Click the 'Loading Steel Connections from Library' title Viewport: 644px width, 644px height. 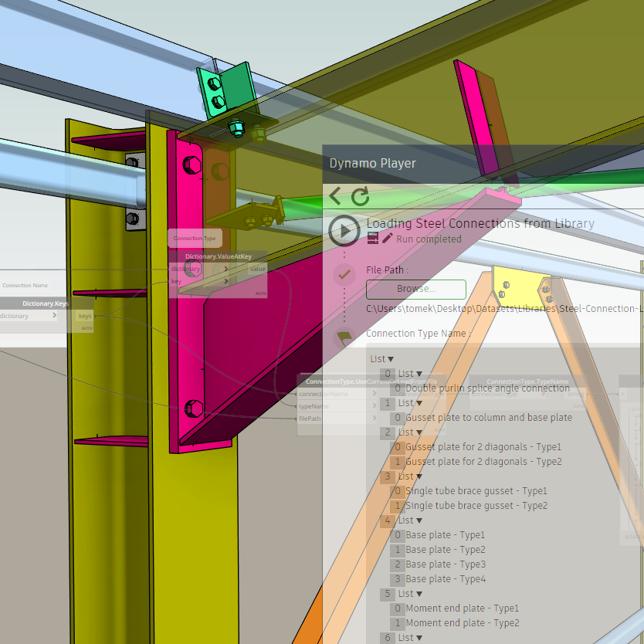pyautogui.click(x=480, y=223)
